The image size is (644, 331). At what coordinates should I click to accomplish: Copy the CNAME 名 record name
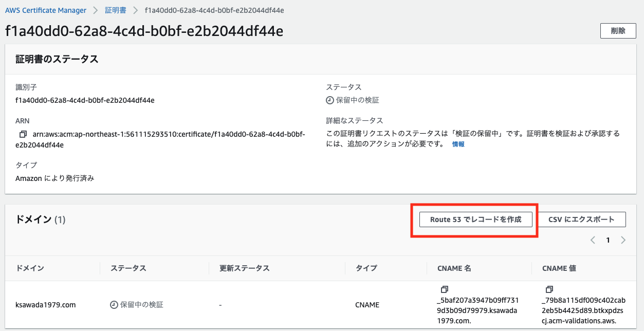[x=445, y=289]
